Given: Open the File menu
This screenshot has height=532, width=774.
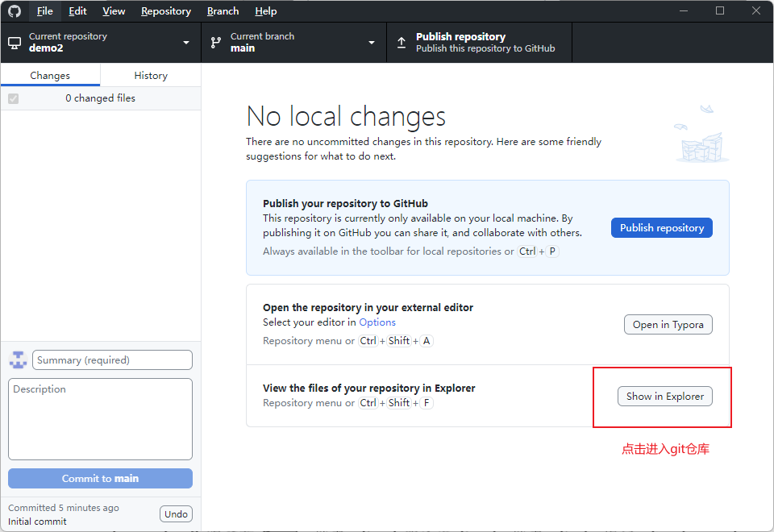Looking at the screenshot, I should pos(44,11).
